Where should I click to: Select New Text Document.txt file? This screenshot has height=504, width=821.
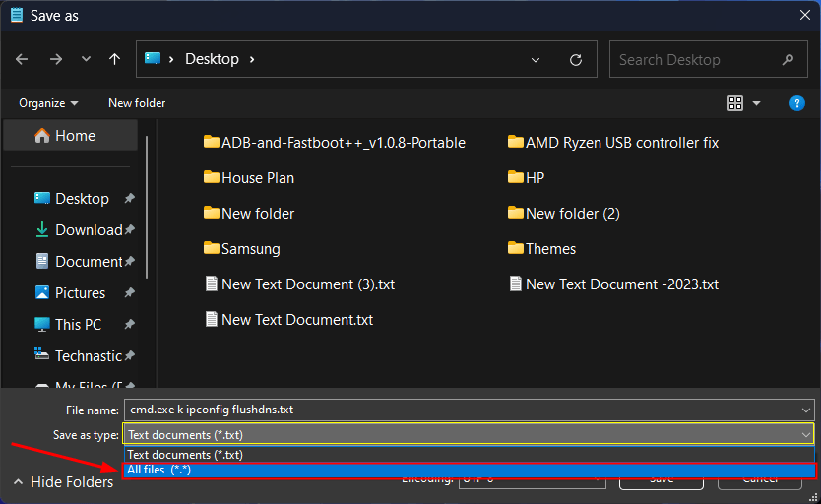(289, 320)
